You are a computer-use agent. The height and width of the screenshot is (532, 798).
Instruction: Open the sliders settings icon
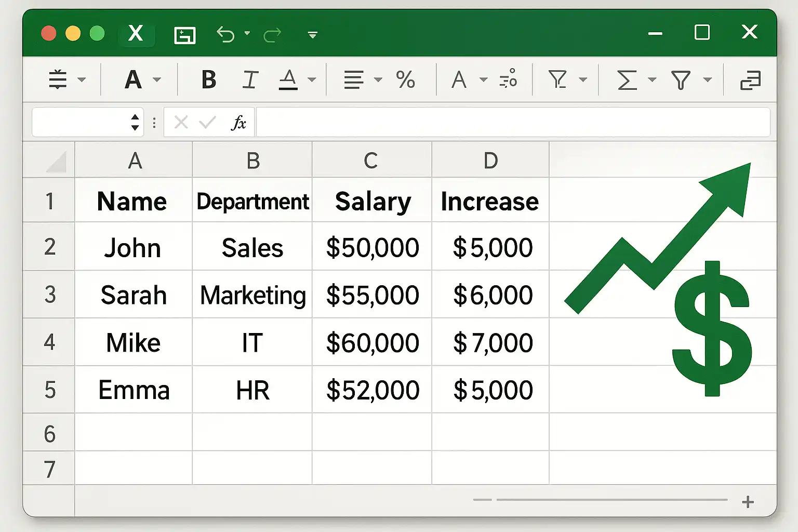[x=508, y=78]
